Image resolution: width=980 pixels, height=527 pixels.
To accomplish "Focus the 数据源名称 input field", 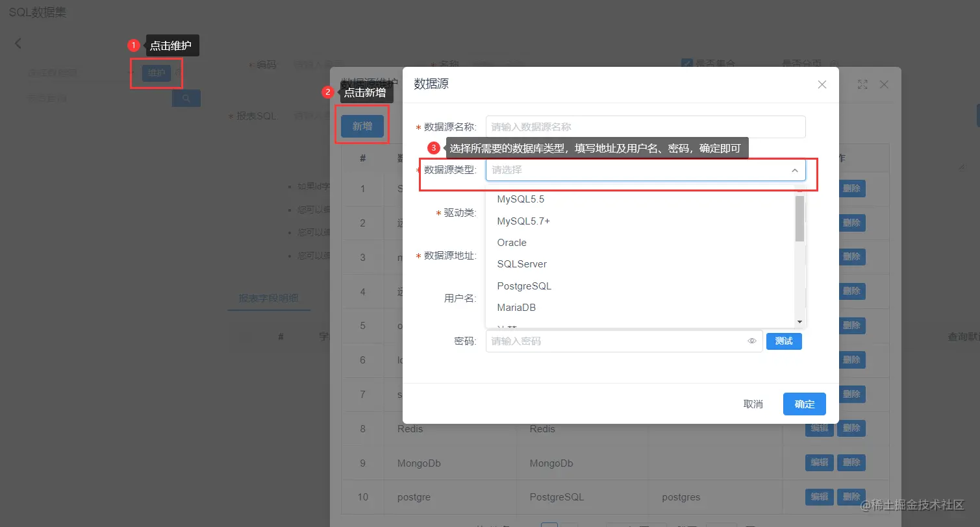I will pos(646,127).
